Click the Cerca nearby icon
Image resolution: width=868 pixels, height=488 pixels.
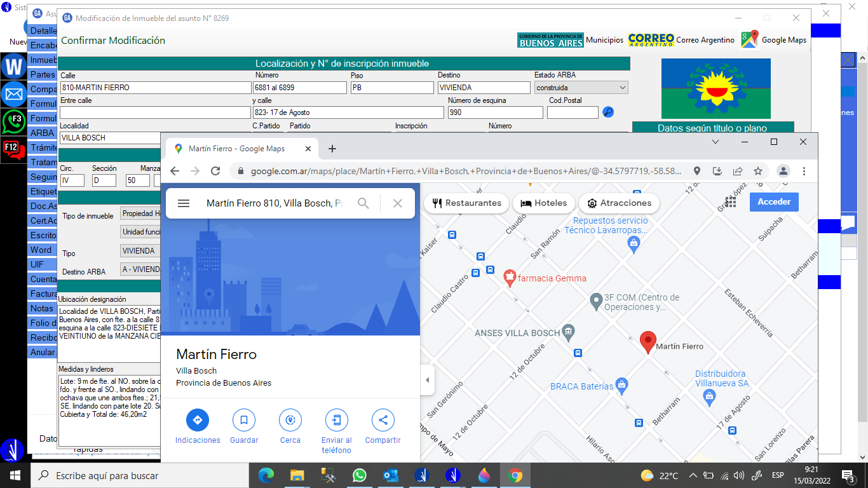coord(290,420)
